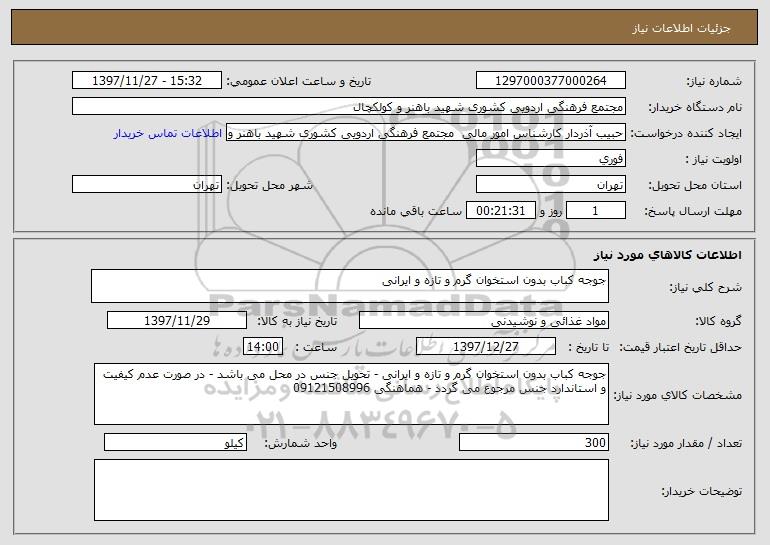
Task: Click the section heading اطلاعات کالاهای مورد نیاز
Action: click(x=667, y=255)
